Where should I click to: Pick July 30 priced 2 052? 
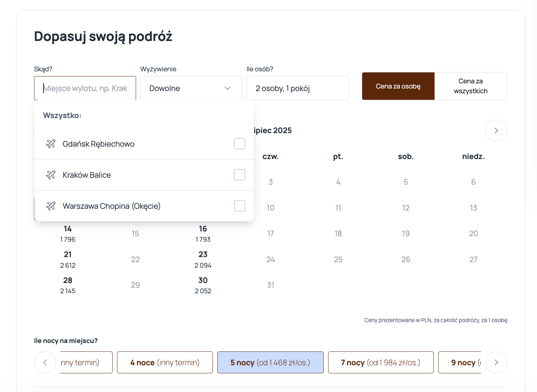(x=203, y=285)
